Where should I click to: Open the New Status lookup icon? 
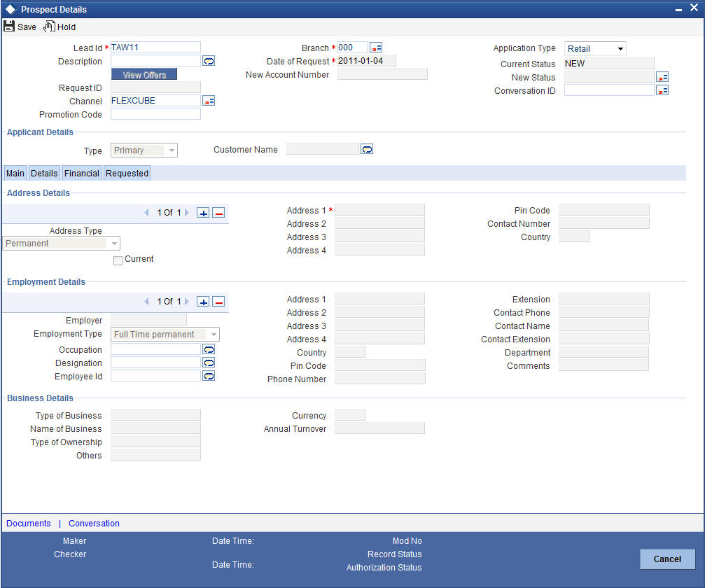click(662, 77)
